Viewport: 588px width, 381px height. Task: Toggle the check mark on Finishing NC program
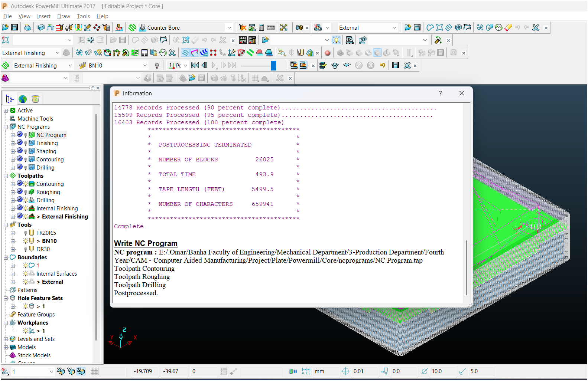[20, 142]
